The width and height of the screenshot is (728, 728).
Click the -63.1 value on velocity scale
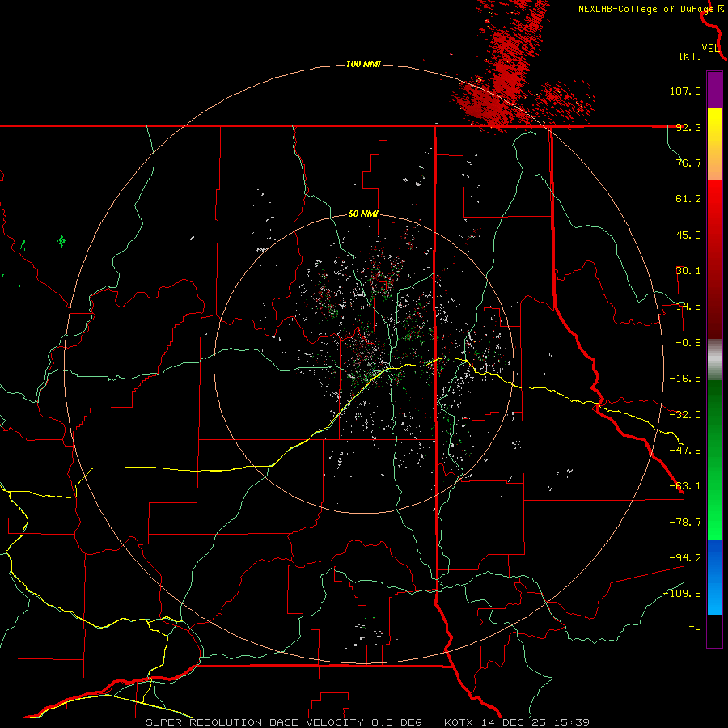click(685, 486)
